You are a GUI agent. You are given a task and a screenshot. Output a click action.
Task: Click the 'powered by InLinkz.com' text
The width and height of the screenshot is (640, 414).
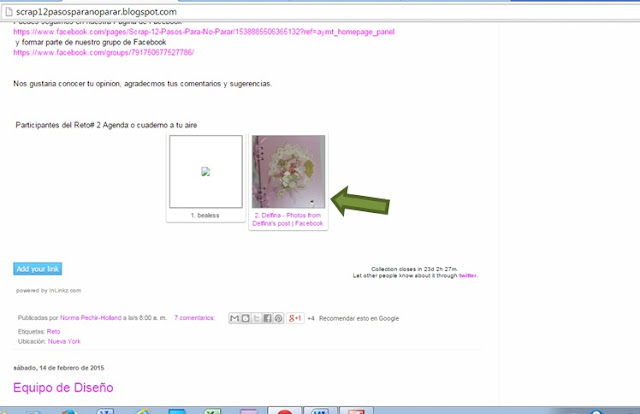pyautogui.click(x=49, y=291)
